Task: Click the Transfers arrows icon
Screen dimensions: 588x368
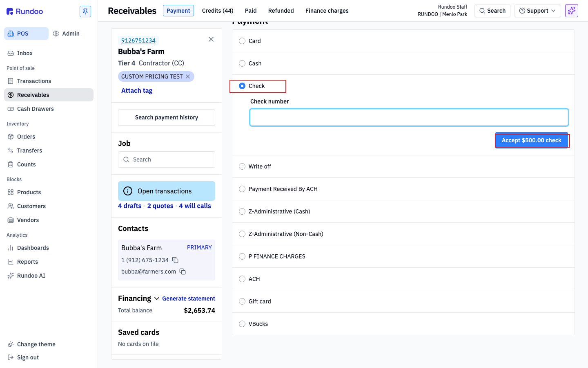Action: tap(11, 150)
